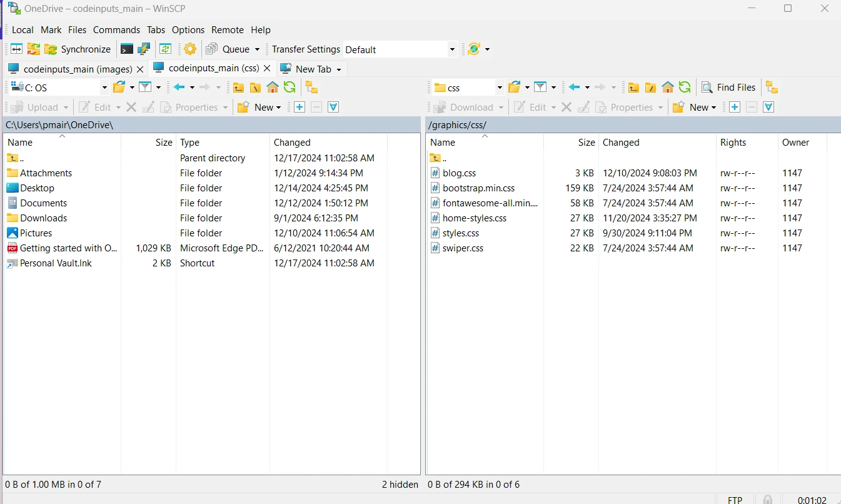Toggle synchronized browsing icon

pyautogui.click(x=165, y=49)
